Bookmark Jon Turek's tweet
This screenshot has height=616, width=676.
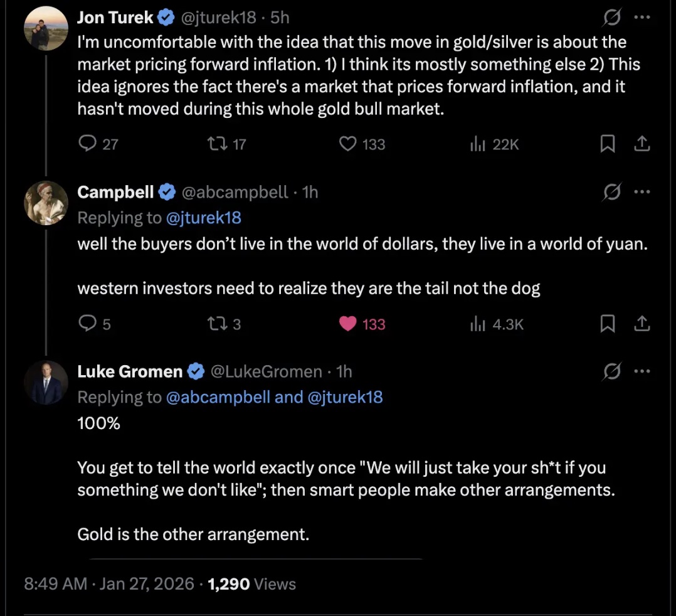click(607, 144)
